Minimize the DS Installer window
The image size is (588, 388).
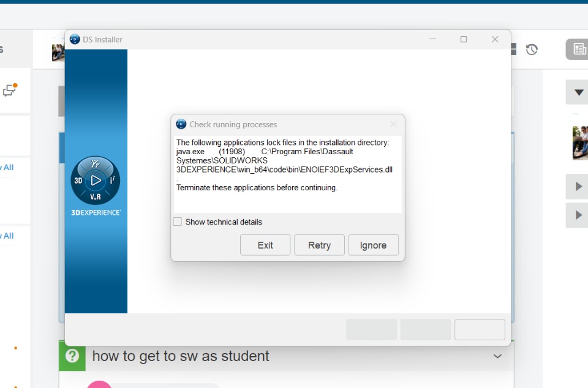(x=433, y=39)
